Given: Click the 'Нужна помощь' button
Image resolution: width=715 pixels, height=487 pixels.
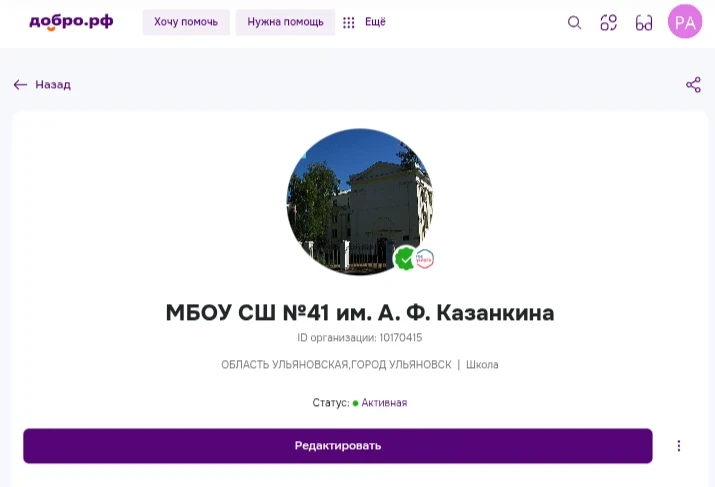Looking at the screenshot, I should 285,22.
